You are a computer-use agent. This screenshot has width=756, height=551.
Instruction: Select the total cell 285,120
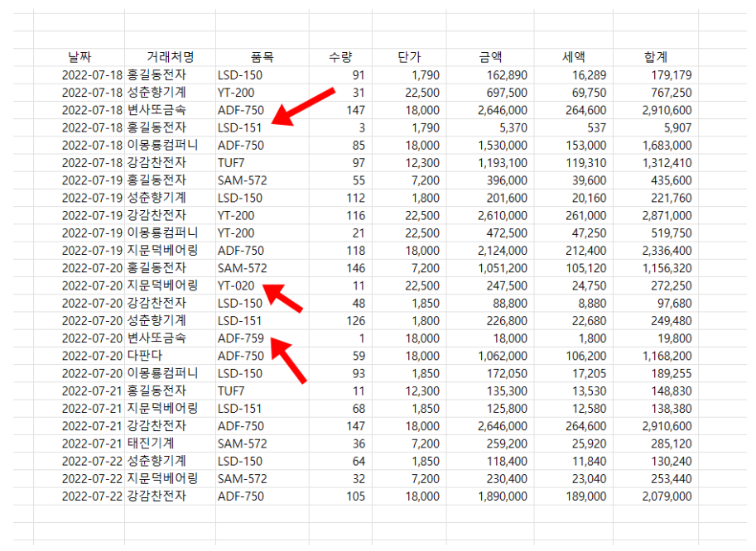[x=656, y=443]
